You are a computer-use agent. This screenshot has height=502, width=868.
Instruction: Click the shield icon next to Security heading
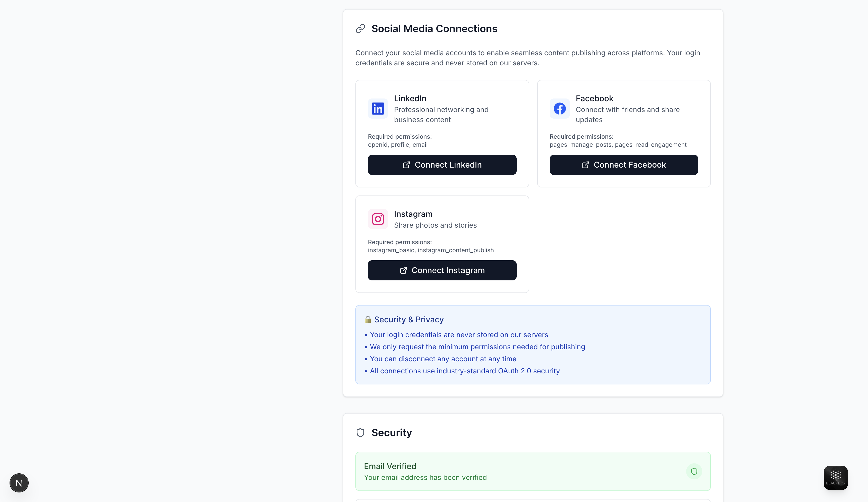360,432
